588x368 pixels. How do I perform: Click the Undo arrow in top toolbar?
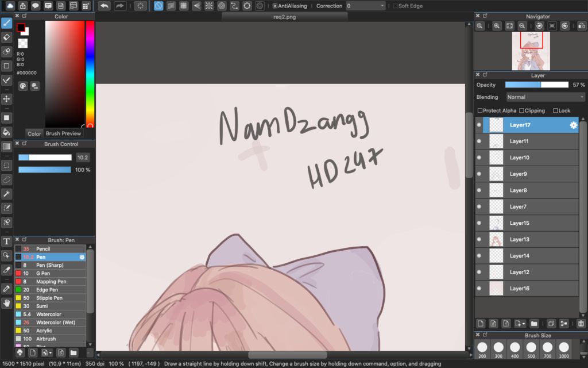tap(104, 6)
